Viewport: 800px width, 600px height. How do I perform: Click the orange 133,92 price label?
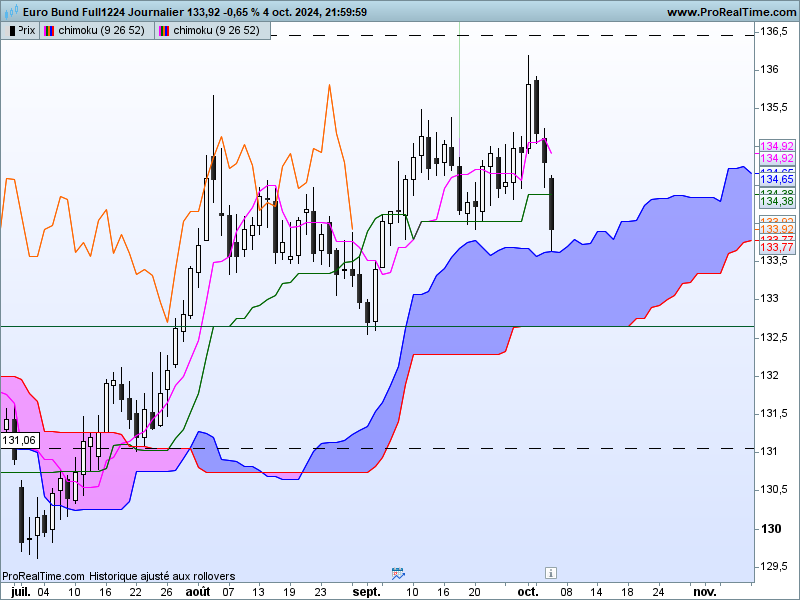777,229
